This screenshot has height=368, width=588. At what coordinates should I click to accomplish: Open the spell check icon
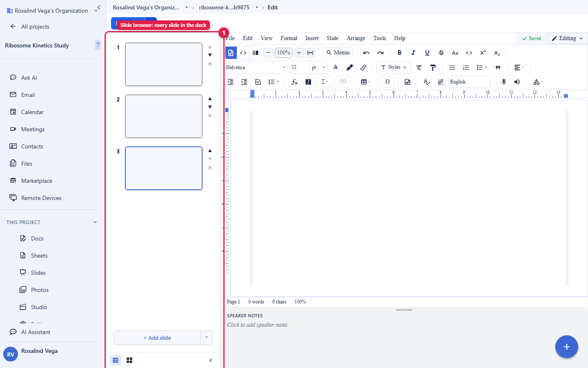click(427, 82)
